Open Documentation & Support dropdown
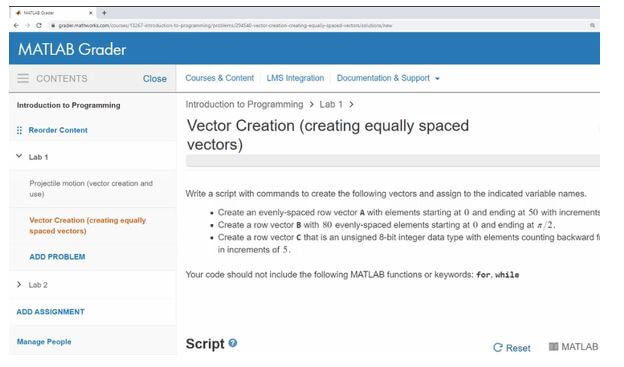The image size is (624, 367). tap(388, 78)
